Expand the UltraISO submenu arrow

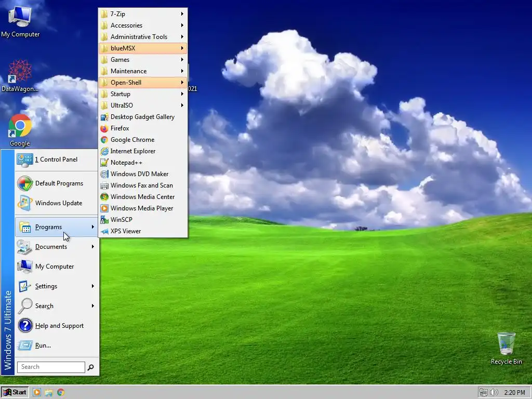[182, 105]
